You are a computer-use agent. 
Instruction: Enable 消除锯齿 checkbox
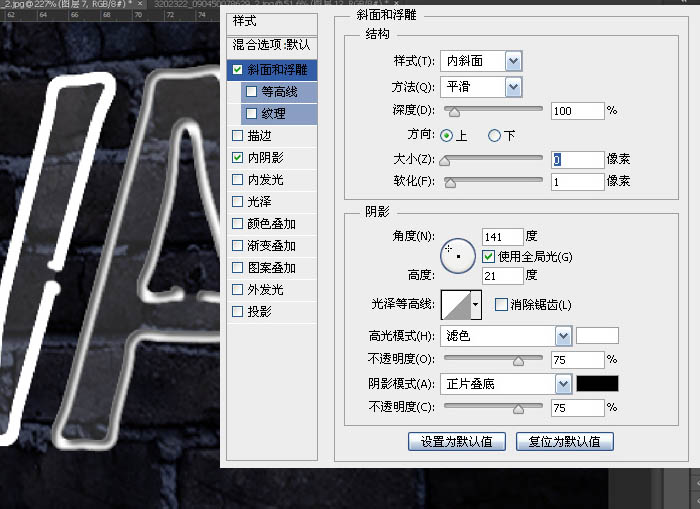click(501, 305)
